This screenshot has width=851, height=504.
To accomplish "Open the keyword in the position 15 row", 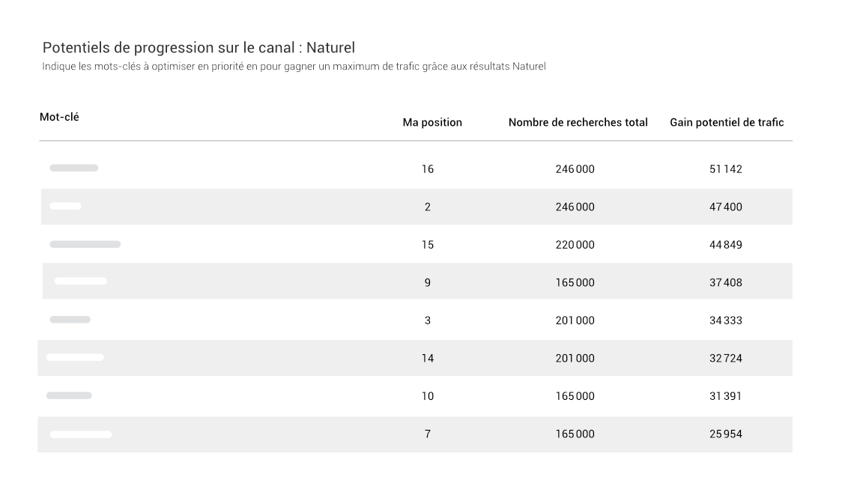I will pyautogui.click(x=85, y=244).
